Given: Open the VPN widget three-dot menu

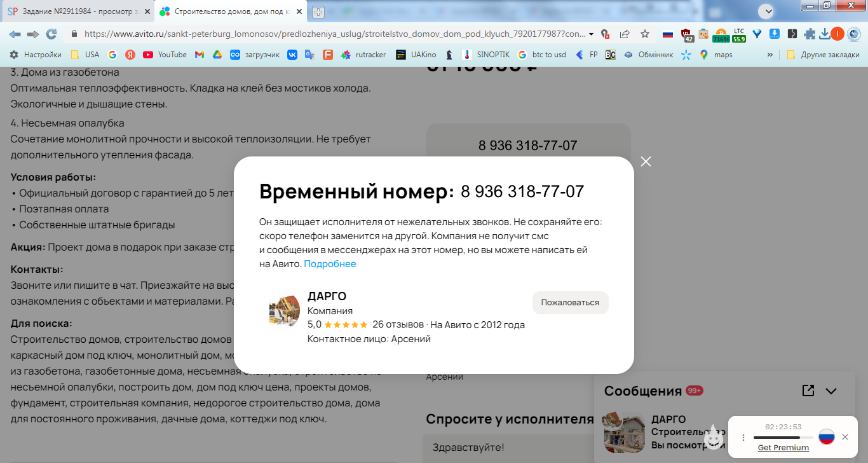Looking at the screenshot, I should click(743, 438).
